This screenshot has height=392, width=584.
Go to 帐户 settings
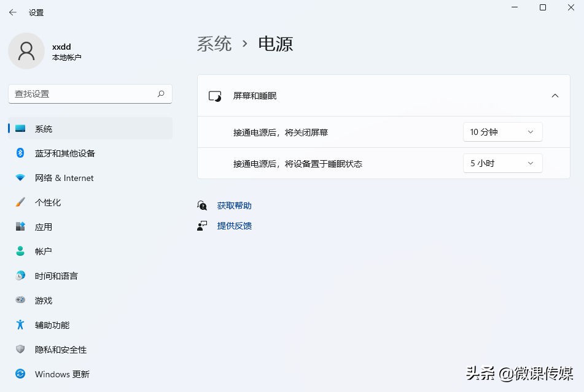pyautogui.click(x=90, y=251)
